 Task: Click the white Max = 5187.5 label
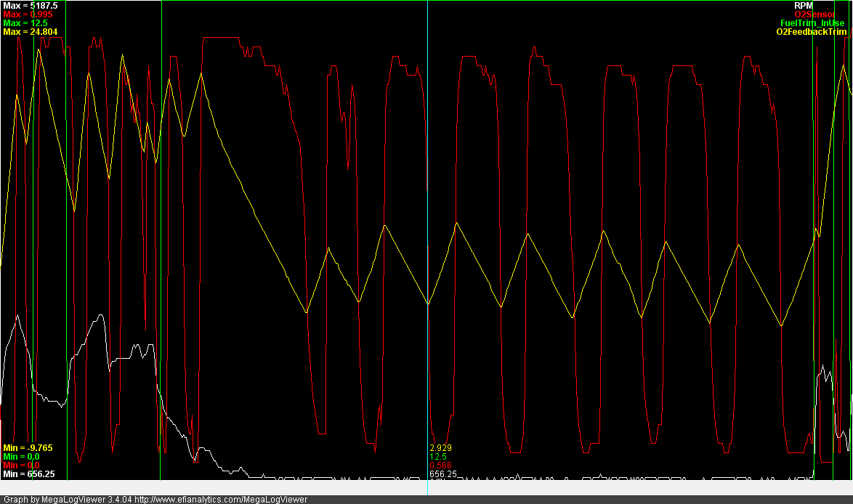[x=30, y=5]
